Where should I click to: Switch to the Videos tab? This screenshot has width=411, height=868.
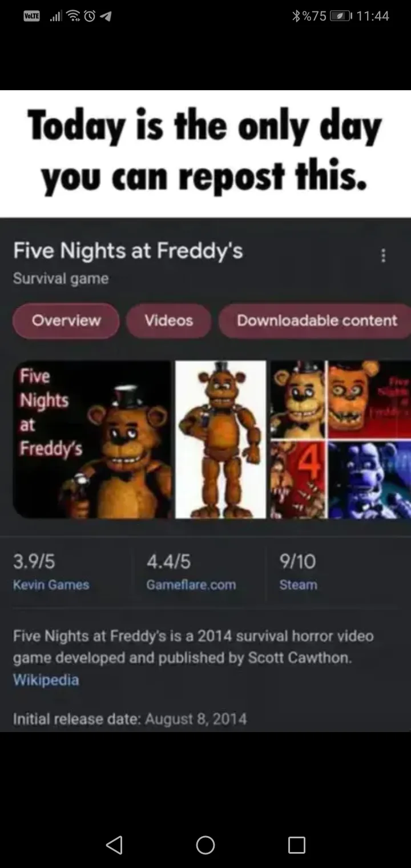[168, 320]
